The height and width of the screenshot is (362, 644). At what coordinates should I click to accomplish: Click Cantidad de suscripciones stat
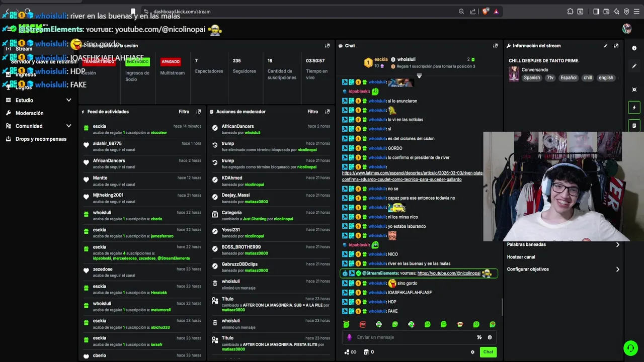coord(282,69)
